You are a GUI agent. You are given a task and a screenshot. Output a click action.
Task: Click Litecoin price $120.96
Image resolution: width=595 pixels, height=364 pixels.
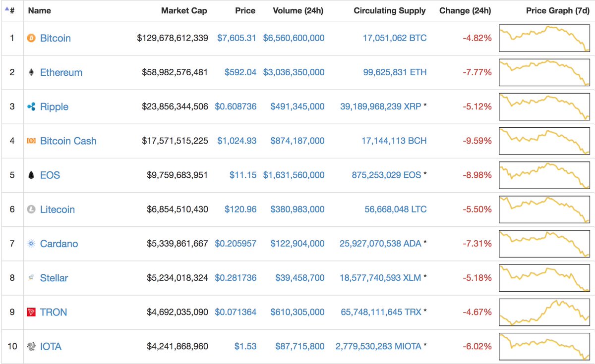(240, 209)
